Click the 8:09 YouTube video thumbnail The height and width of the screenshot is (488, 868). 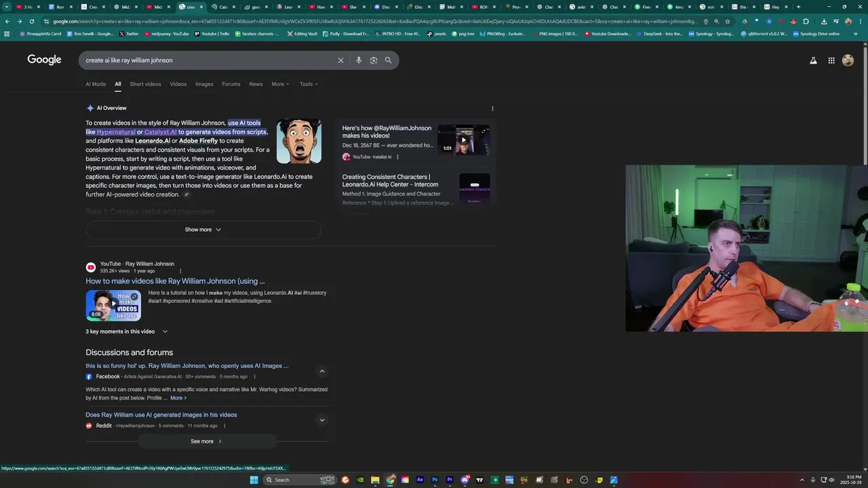113,306
